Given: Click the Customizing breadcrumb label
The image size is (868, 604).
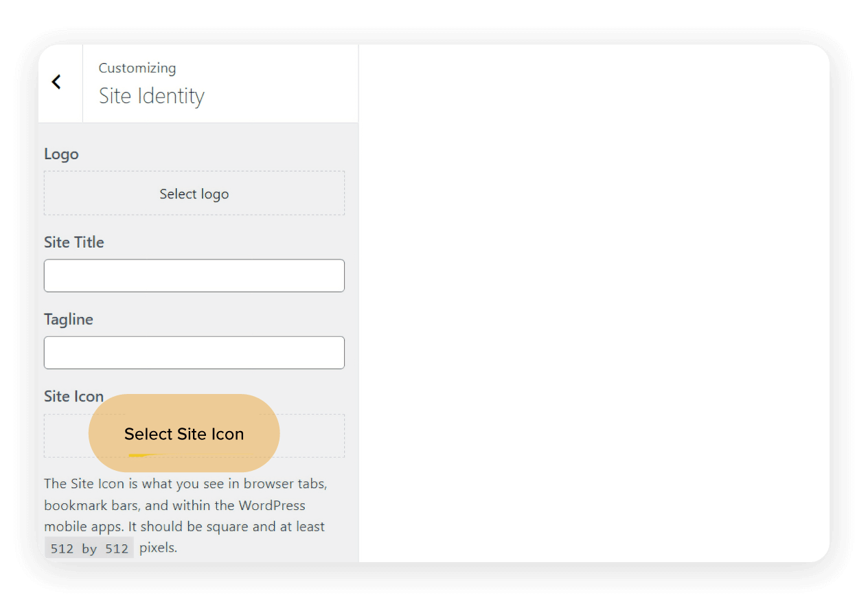Looking at the screenshot, I should tap(137, 68).
